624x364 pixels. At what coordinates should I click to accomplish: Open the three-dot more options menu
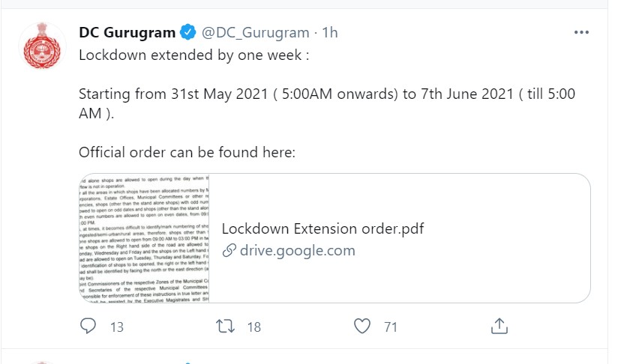[x=582, y=32]
